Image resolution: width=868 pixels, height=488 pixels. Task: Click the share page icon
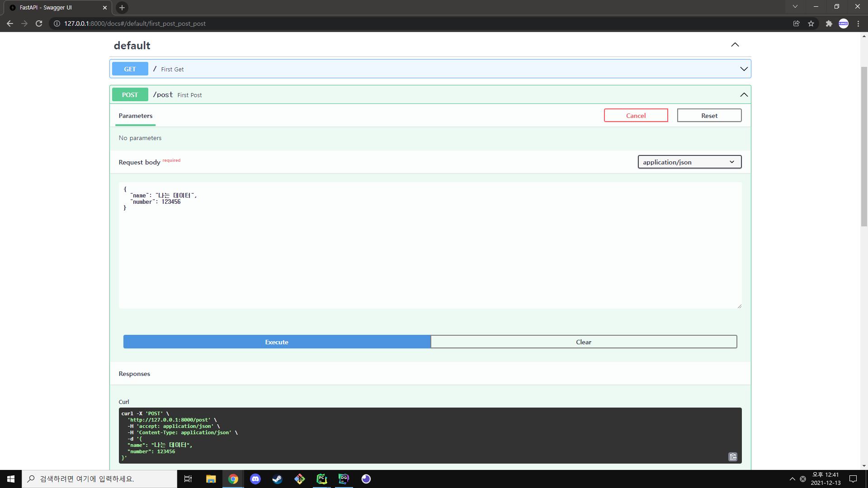point(796,23)
